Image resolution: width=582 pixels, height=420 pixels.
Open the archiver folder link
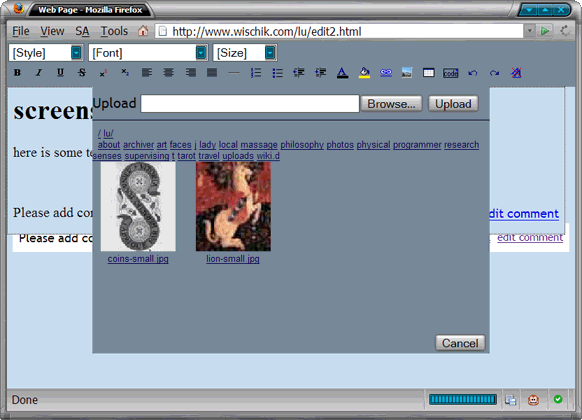(138, 145)
